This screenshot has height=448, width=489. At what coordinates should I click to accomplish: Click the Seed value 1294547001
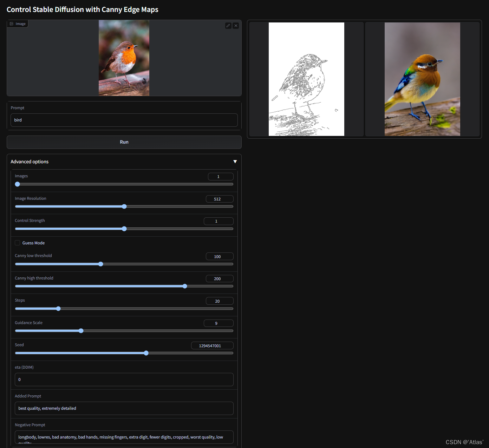212,346
